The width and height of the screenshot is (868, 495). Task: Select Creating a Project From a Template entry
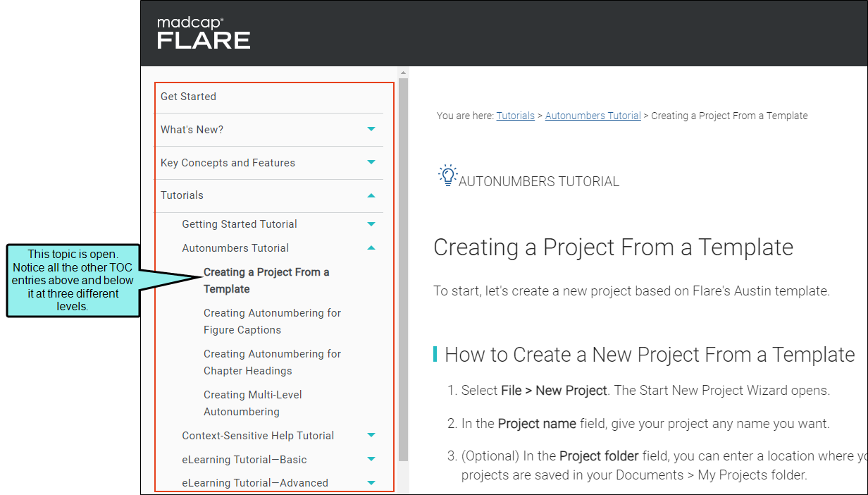pos(266,281)
